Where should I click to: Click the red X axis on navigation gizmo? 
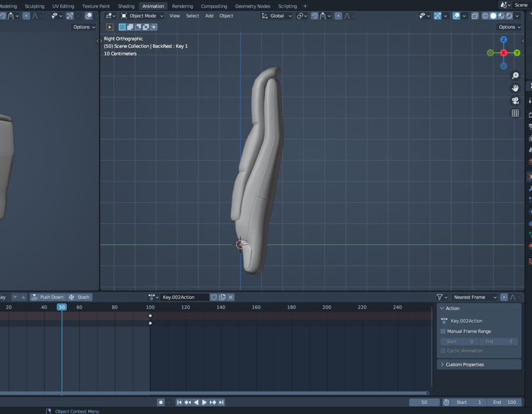click(x=504, y=53)
